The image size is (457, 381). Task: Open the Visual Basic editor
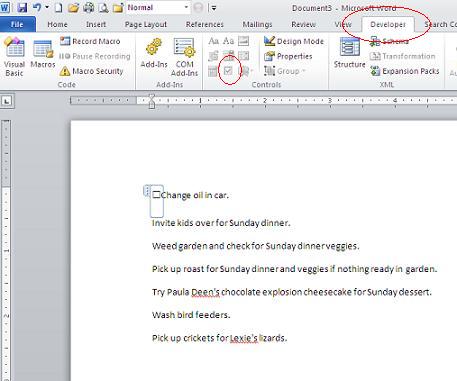point(14,57)
